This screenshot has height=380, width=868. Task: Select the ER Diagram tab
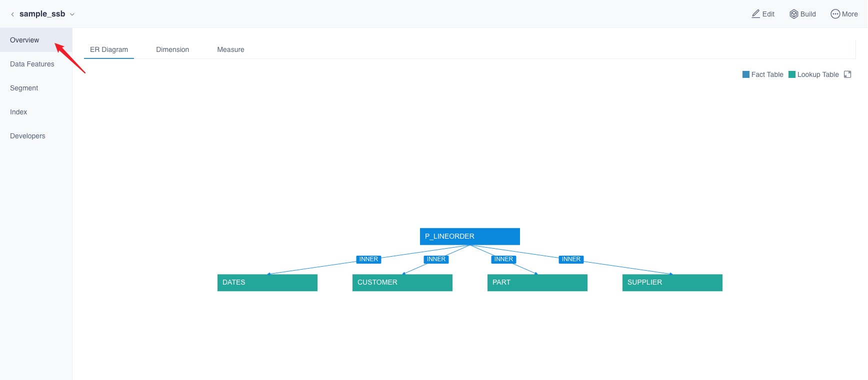[109, 49]
